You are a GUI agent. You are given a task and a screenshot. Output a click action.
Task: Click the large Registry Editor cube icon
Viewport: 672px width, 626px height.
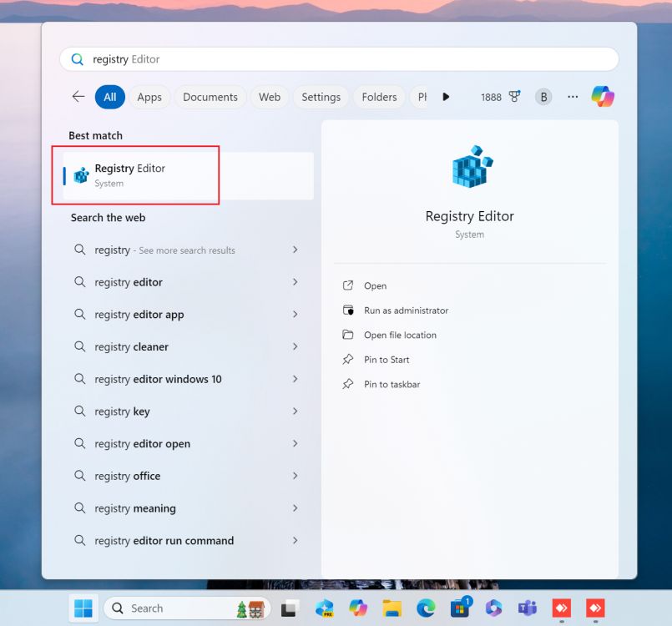click(472, 166)
